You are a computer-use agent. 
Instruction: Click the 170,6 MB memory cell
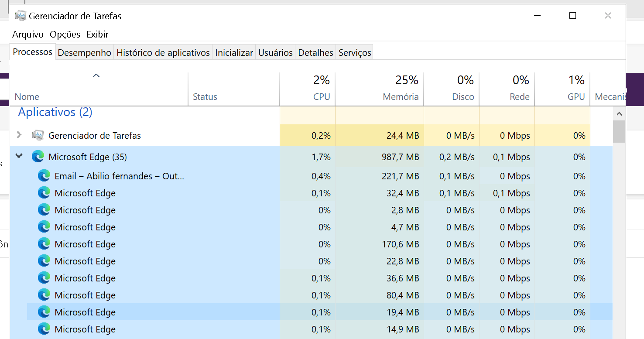pyautogui.click(x=380, y=244)
